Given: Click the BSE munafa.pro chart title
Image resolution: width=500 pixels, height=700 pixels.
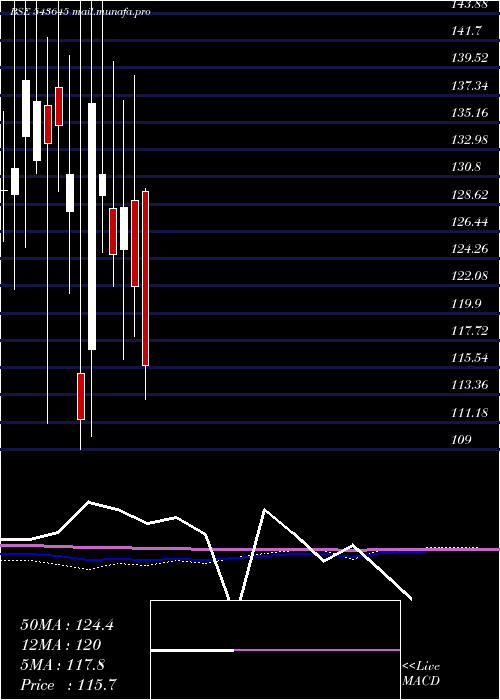Looking at the screenshot, I should (x=81, y=12).
